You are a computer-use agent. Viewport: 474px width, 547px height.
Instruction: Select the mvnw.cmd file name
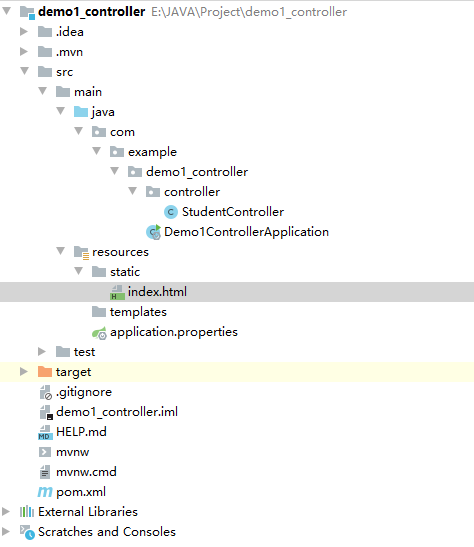[86, 472]
